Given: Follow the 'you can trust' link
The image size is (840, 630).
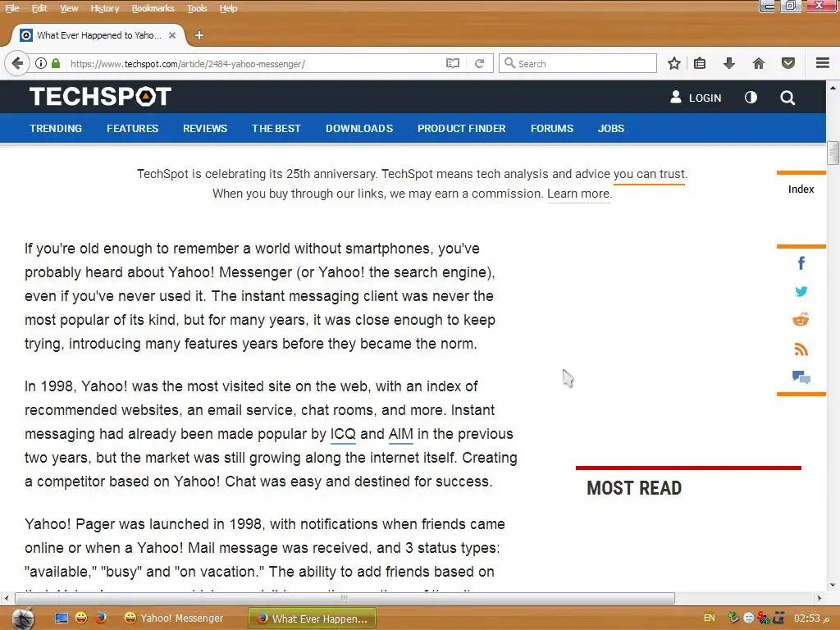Looking at the screenshot, I should 650,174.
